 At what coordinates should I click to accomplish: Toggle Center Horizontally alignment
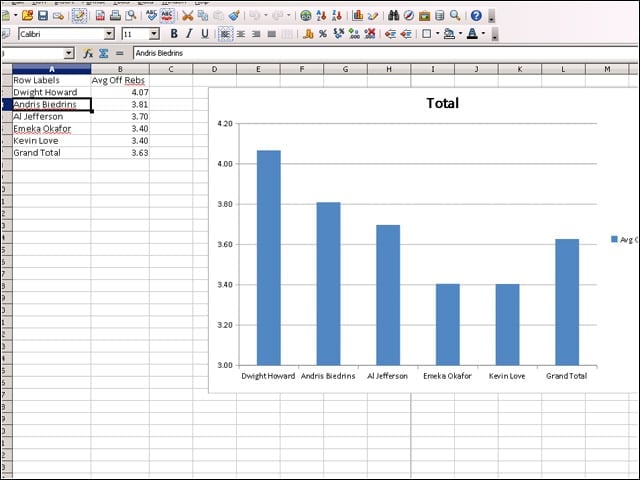pyautogui.click(x=241, y=34)
